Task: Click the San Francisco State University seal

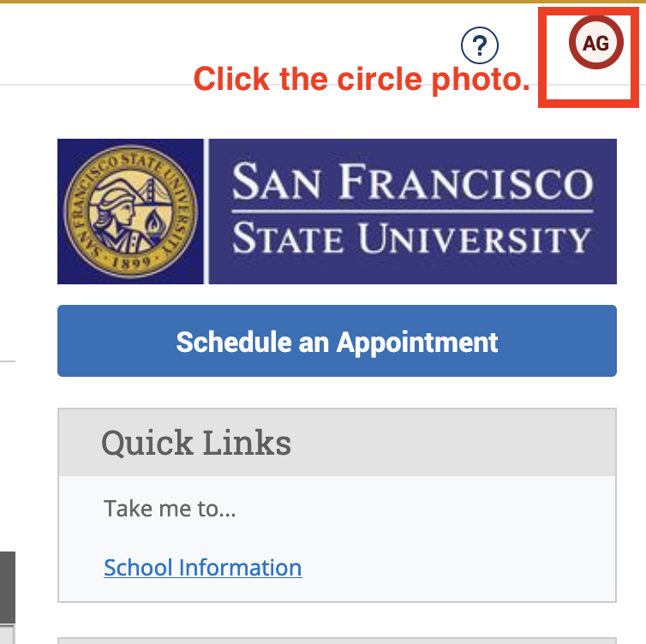Action: coord(130,212)
